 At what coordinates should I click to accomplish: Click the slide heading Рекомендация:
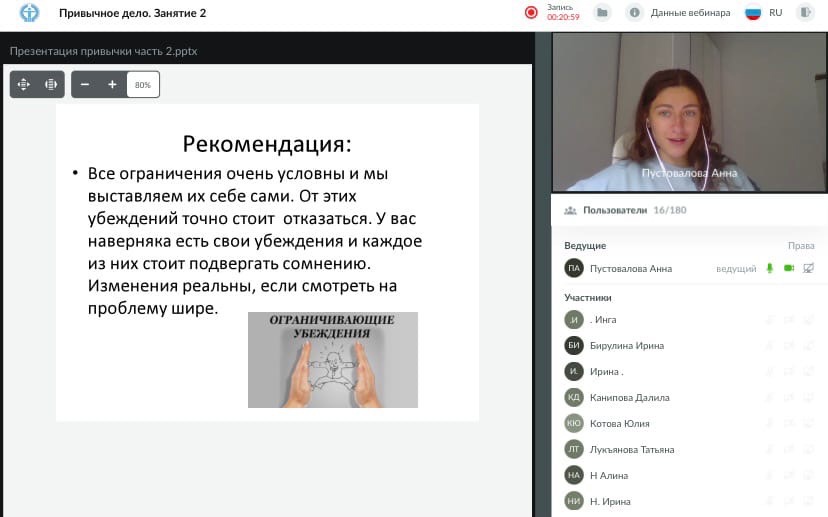267,144
